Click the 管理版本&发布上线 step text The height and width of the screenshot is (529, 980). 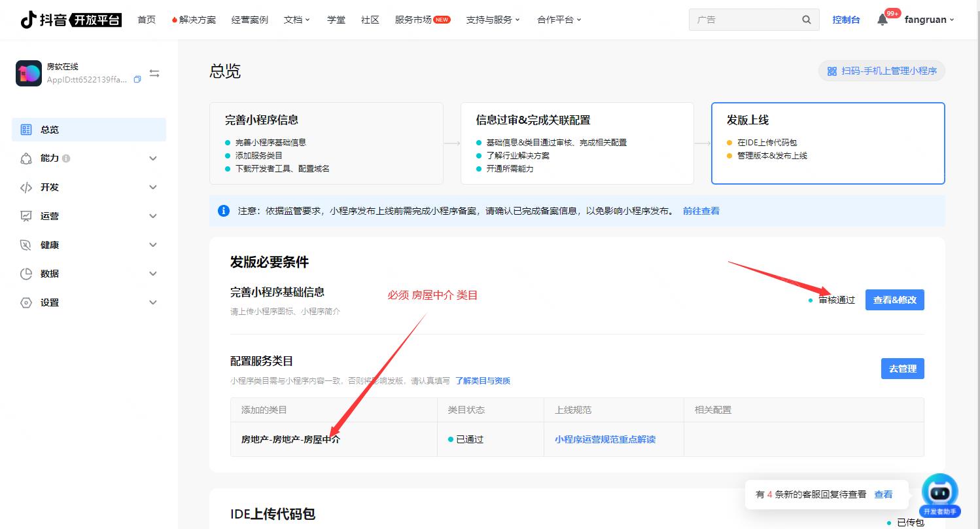click(x=772, y=156)
